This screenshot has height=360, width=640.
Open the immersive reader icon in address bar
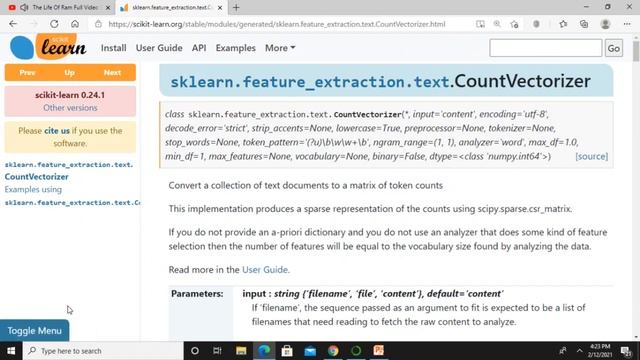480,24
